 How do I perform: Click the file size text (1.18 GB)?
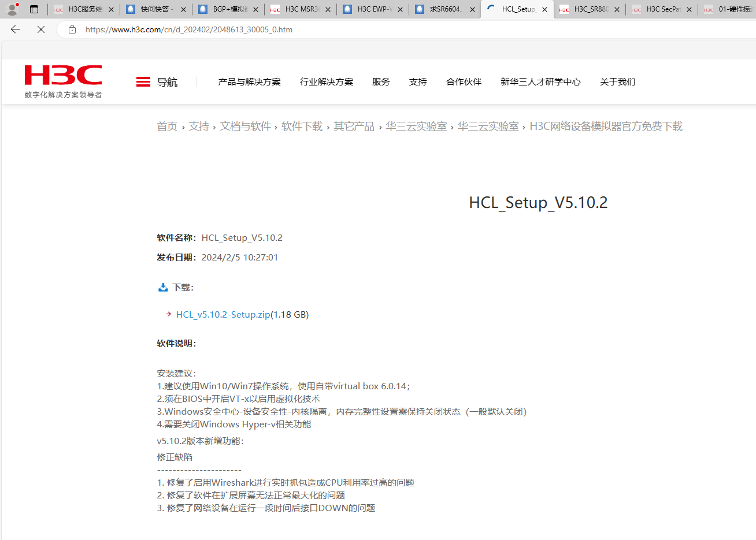290,315
